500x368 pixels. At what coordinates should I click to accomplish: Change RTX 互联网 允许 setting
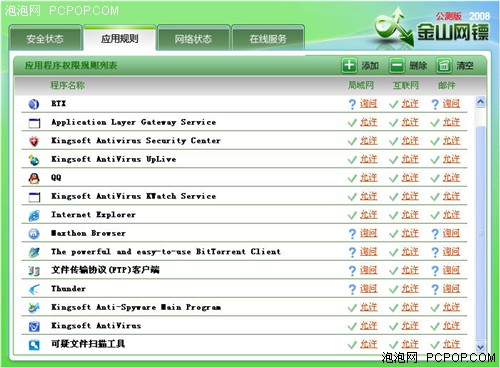click(x=410, y=104)
